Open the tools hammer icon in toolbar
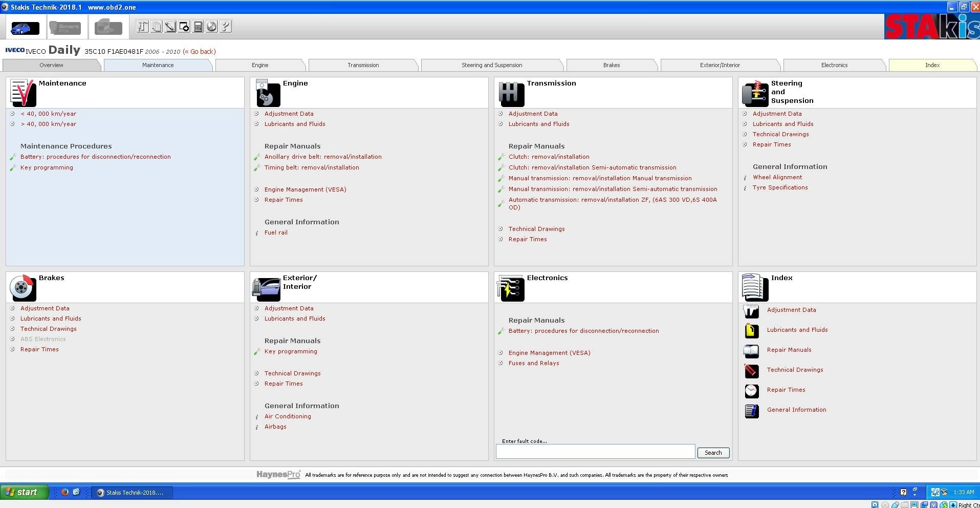 point(142,27)
